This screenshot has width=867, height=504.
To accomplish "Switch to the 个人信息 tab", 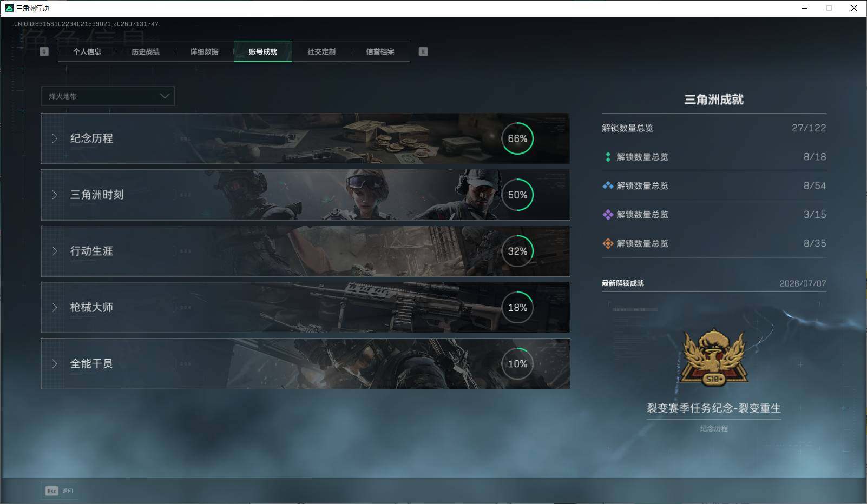I will coord(87,51).
